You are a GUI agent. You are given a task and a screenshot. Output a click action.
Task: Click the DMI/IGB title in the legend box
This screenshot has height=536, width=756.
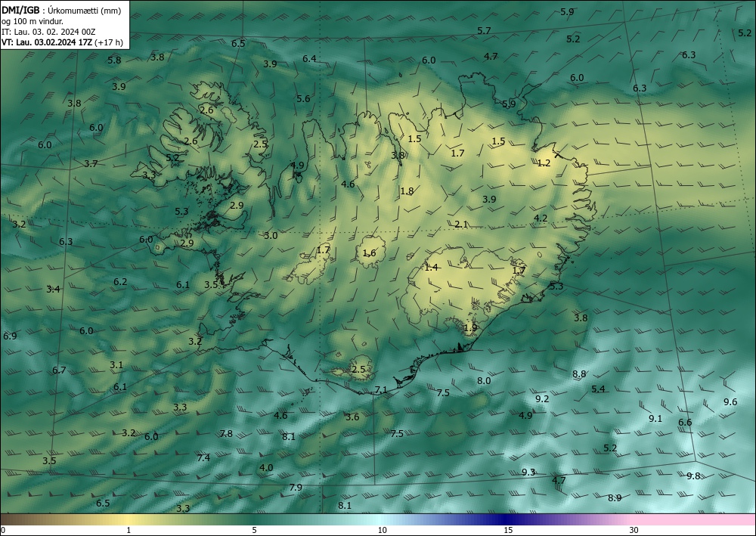click(x=20, y=10)
